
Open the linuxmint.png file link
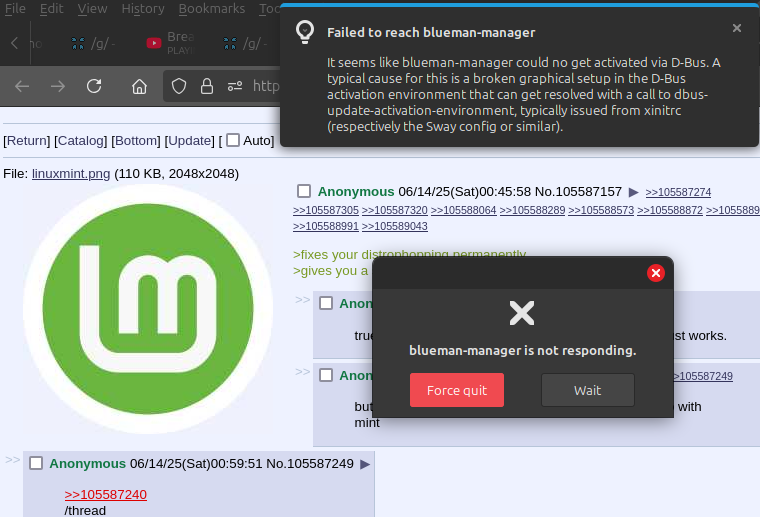[x=71, y=173]
